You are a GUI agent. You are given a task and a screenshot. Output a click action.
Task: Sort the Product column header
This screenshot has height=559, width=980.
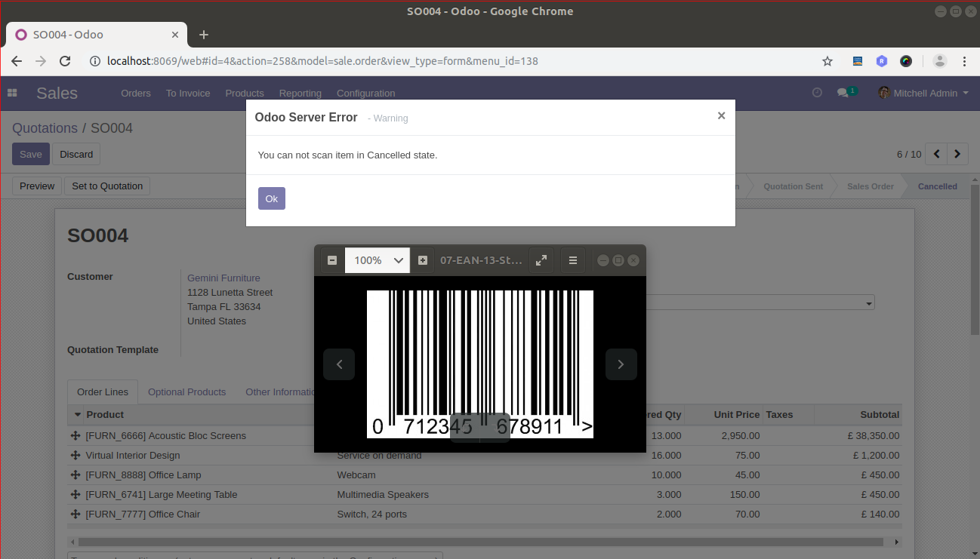[105, 415]
